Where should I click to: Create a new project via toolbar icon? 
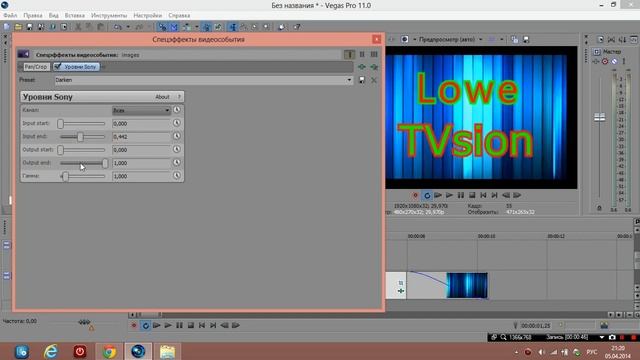pyautogui.click(x=7, y=27)
